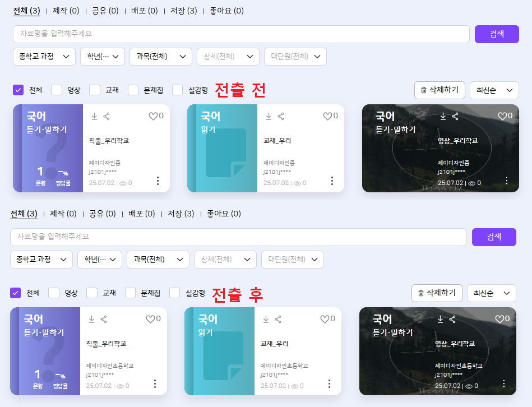The width and height of the screenshot is (532, 407).
Task: Download the 영상_우리학교 card by 제이디자인초등학교
Action: pyautogui.click(x=440, y=320)
